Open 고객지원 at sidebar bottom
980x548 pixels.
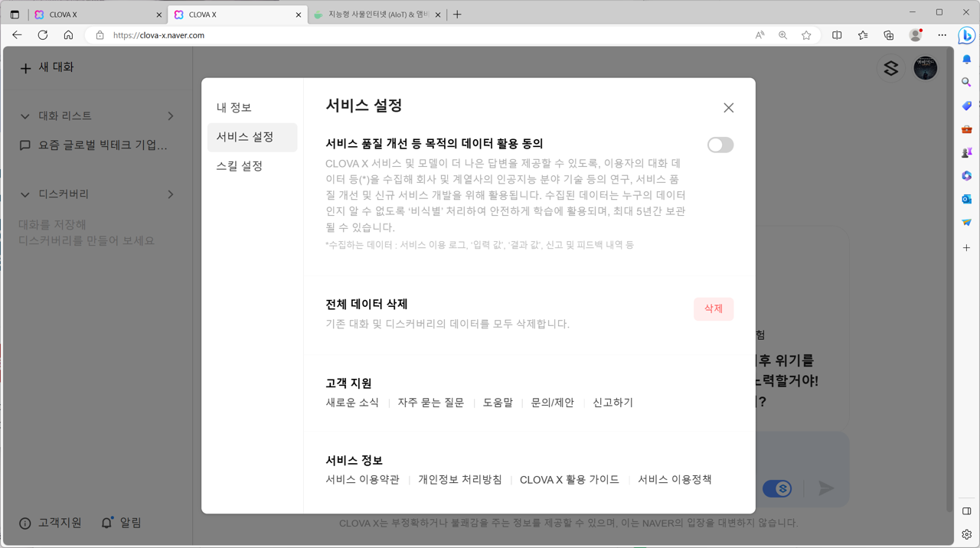tap(50, 523)
